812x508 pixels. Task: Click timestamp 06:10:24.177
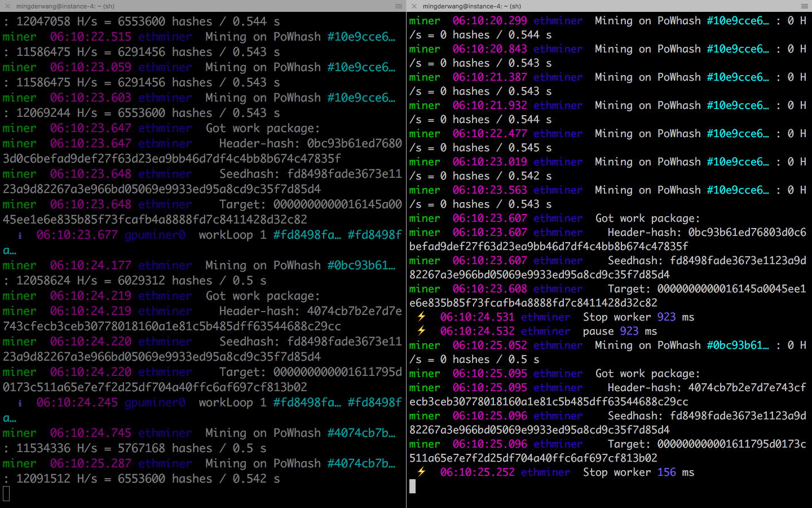[x=91, y=265]
